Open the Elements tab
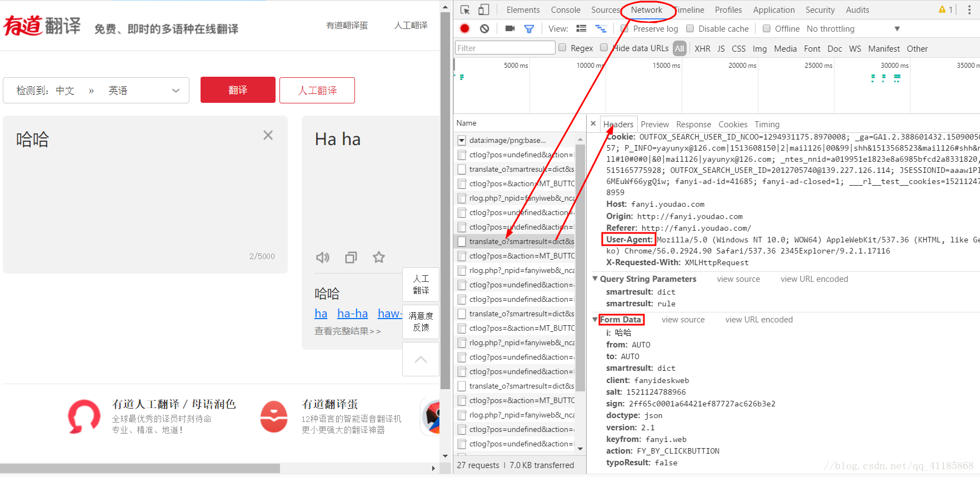Image resolution: width=980 pixels, height=477 pixels. [x=523, y=9]
